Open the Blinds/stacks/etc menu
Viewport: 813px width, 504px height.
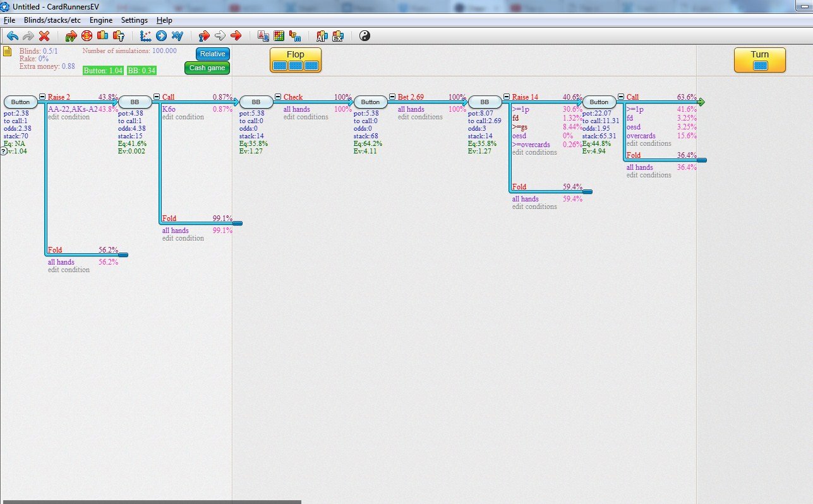(x=52, y=20)
